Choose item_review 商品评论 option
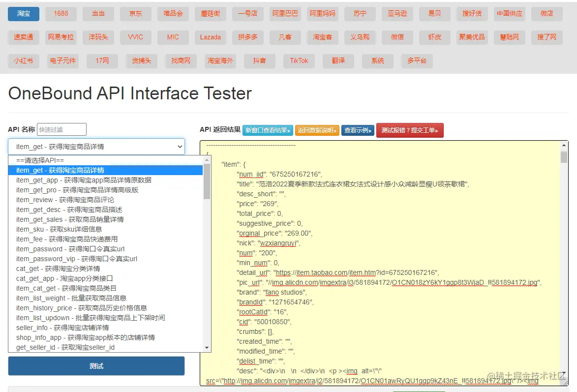 105,200
